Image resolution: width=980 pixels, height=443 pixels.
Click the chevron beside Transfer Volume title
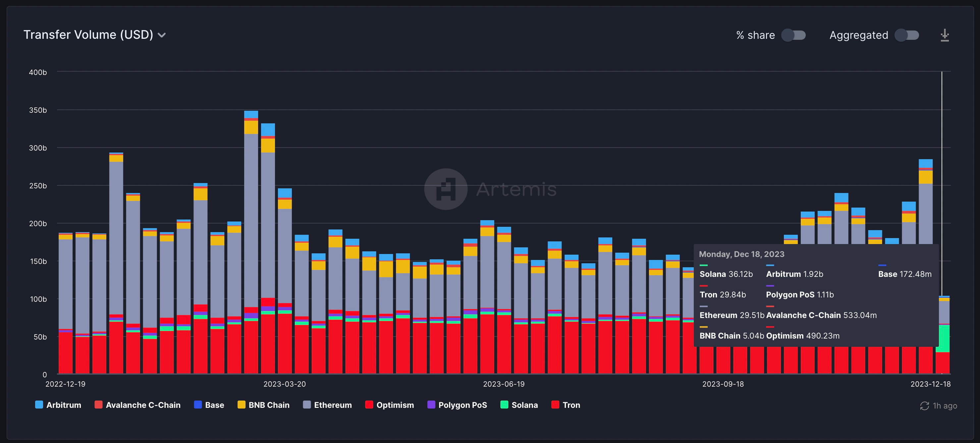[x=162, y=35]
